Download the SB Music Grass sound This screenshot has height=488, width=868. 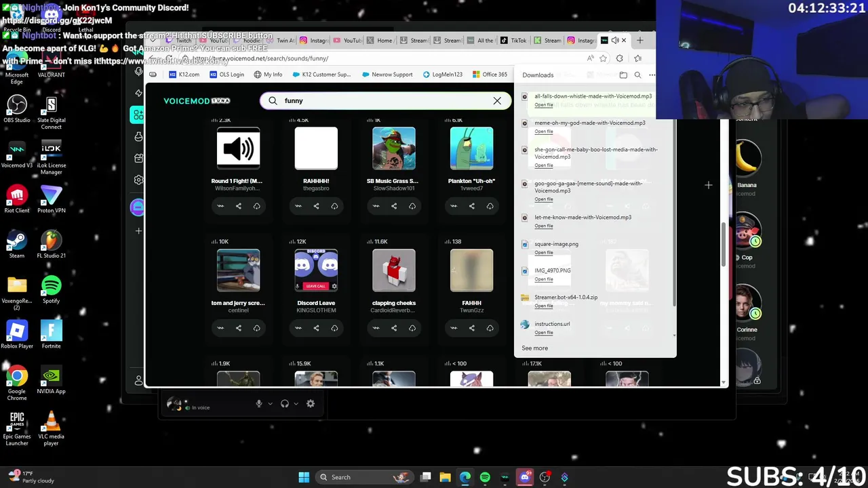pos(412,206)
